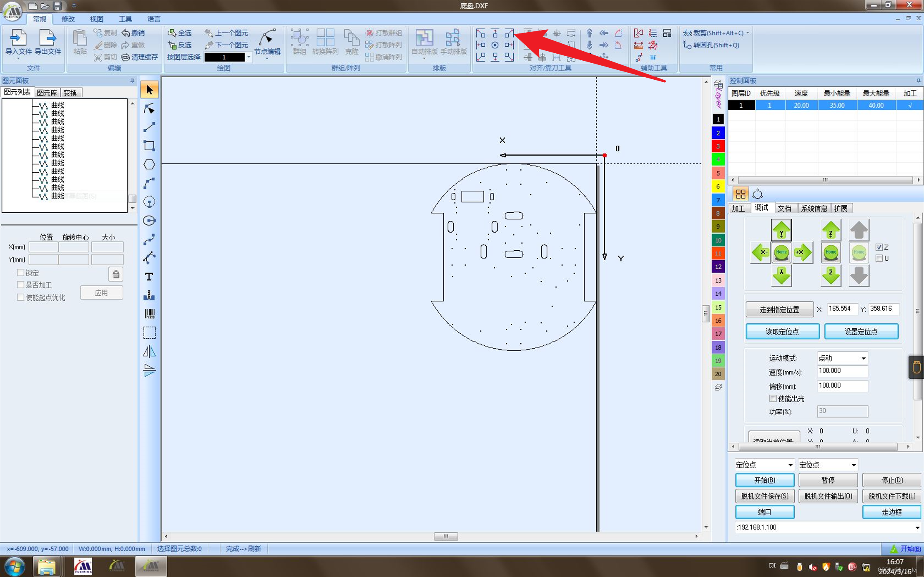The height and width of the screenshot is (577, 924).
Task: Click the Z down green arrow
Action: point(831,275)
